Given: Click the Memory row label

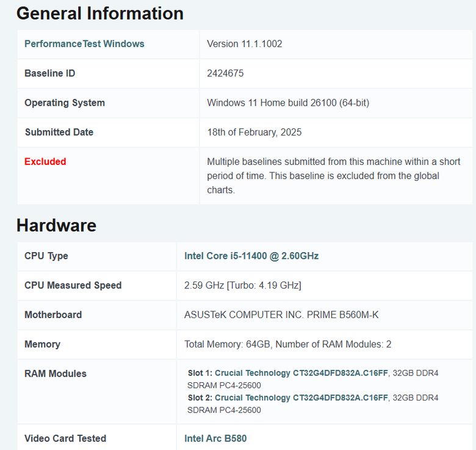Looking at the screenshot, I should click(43, 344).
